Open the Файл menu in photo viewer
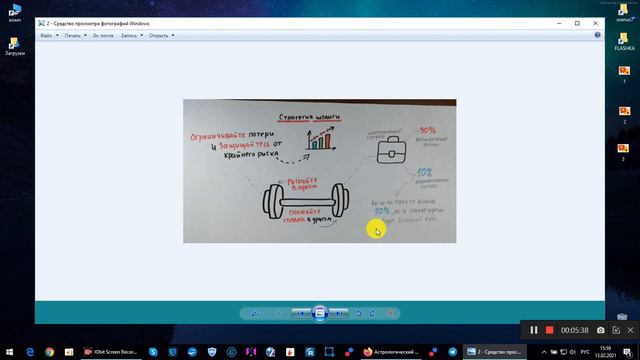 coord(49,36)
